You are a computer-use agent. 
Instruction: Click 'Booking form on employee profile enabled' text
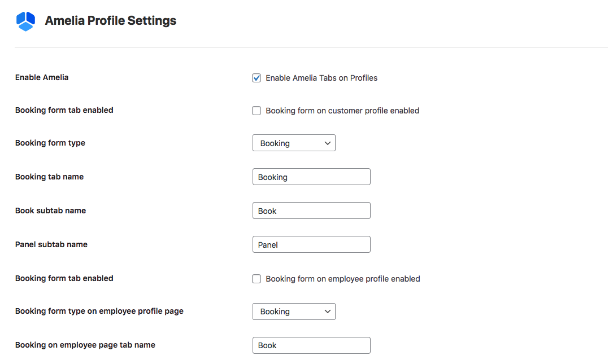(343, 279)
